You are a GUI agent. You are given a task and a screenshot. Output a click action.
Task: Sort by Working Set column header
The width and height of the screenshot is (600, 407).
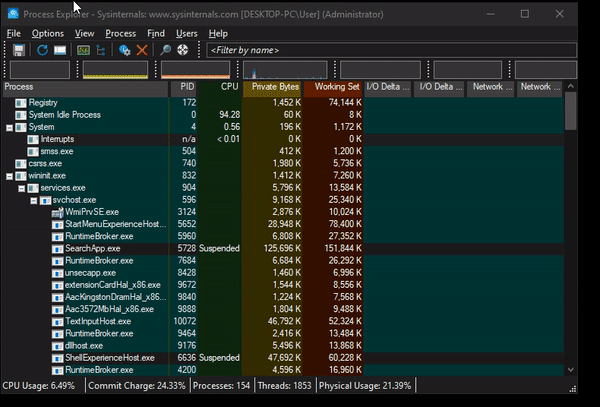[333, 87]
